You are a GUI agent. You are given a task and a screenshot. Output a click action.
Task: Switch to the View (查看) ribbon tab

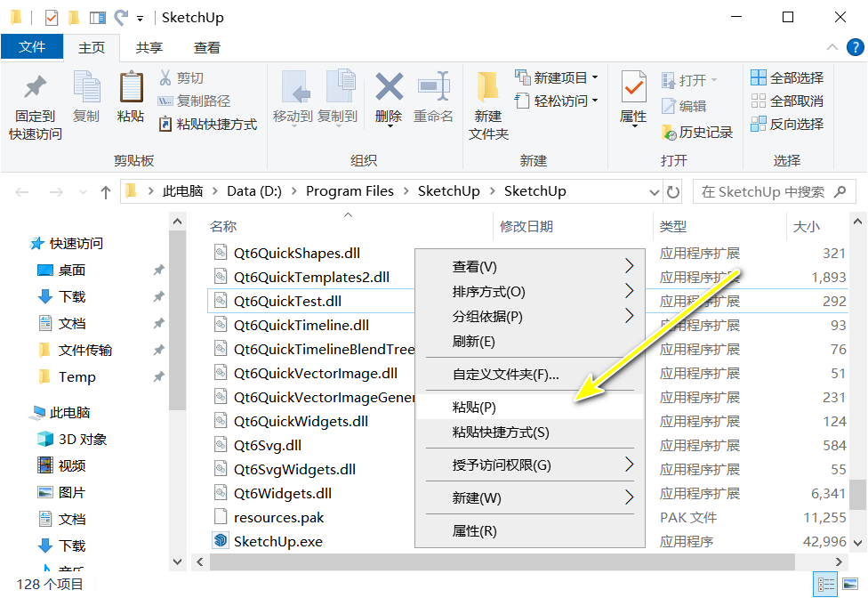[x=207, y=48]
